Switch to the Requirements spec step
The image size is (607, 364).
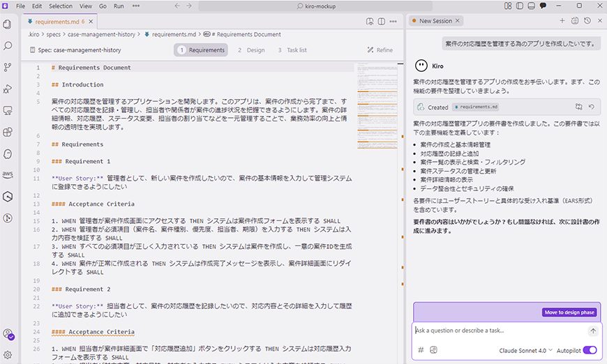tap(201, 50)
